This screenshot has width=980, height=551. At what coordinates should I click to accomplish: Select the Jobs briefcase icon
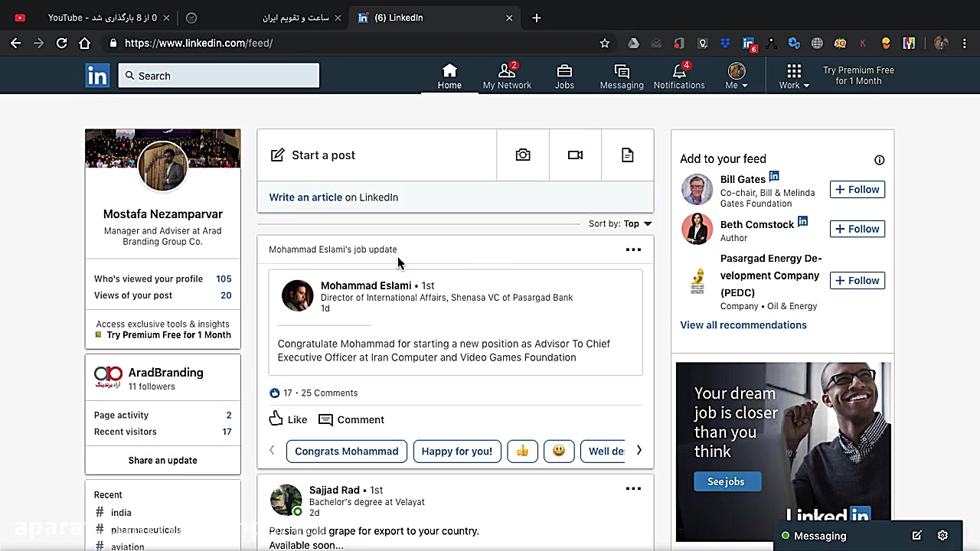564,73
